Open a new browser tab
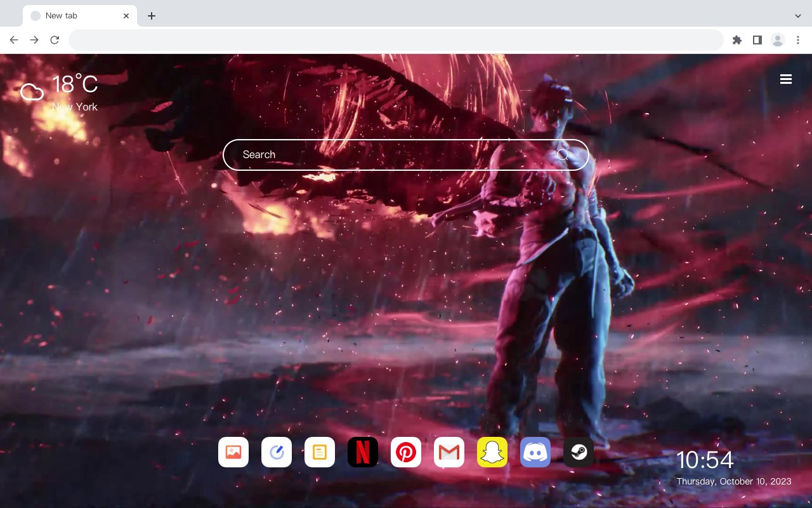Image resolution: width=812 pixels, height=508 pixels. [151, 16]
